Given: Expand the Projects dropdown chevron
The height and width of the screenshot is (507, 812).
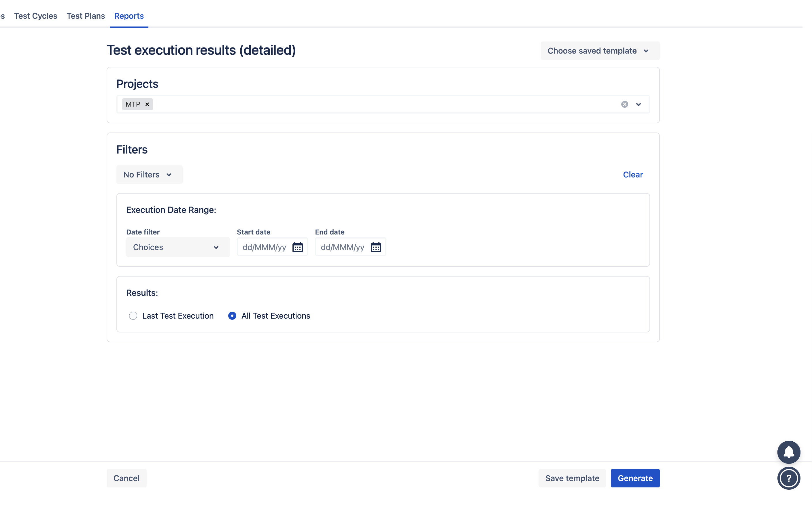Looking at the screenshot, I should (638, 104).
